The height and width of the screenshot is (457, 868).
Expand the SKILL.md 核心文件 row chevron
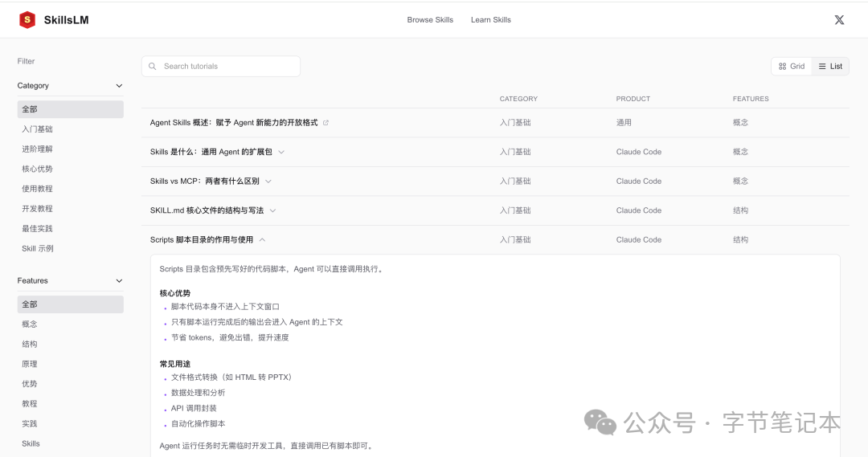coord(273,210)
